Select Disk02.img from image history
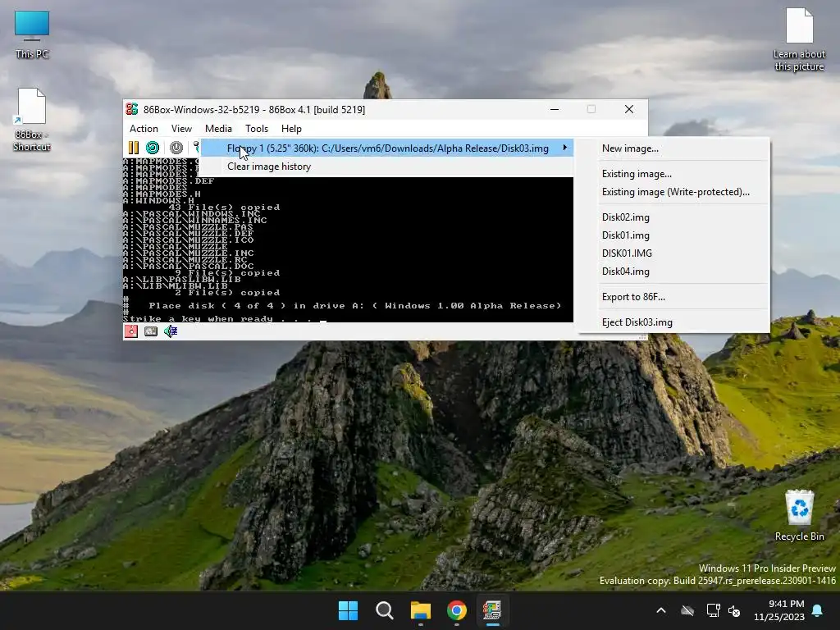The width and height of the screenshot is (840, 630). [x=675, y=217]
